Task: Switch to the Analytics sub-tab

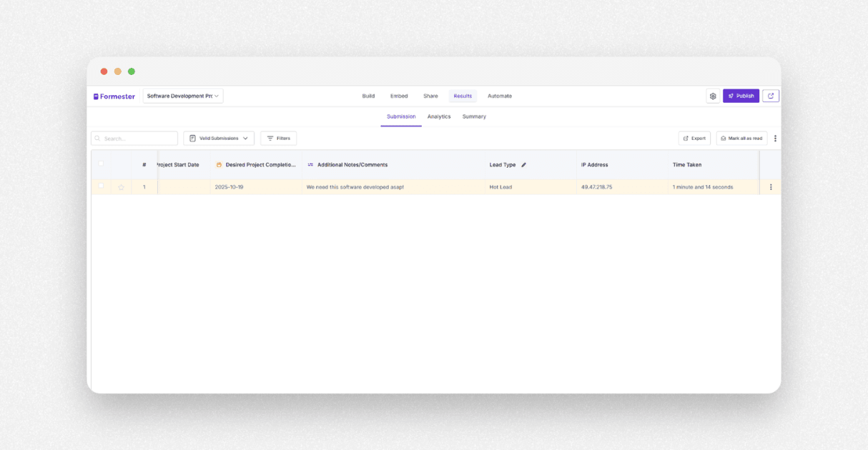Action: tap(439, 116)
